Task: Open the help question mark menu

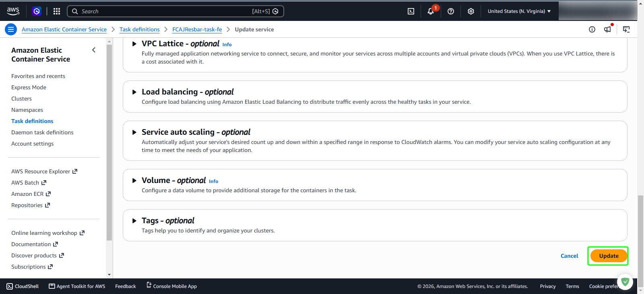Action: (451, 11)
